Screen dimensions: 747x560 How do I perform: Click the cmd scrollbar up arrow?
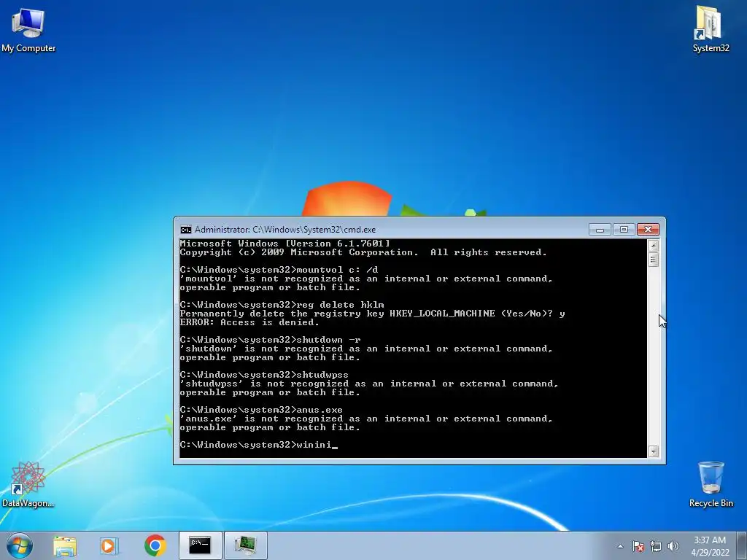[x=653, y=246]
